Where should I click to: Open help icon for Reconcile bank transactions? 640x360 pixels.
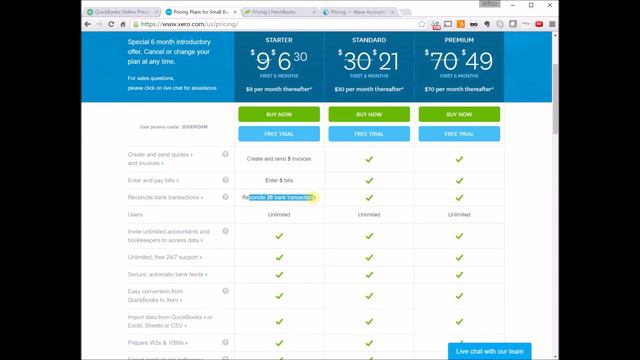(x=225, y=197)
